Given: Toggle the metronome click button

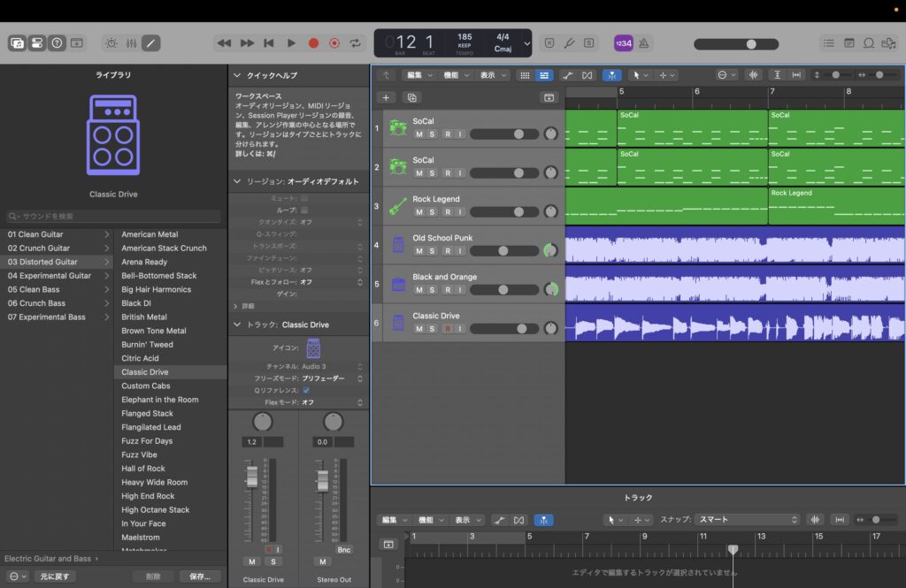Looking at the screenshot, I should point(644,43).
